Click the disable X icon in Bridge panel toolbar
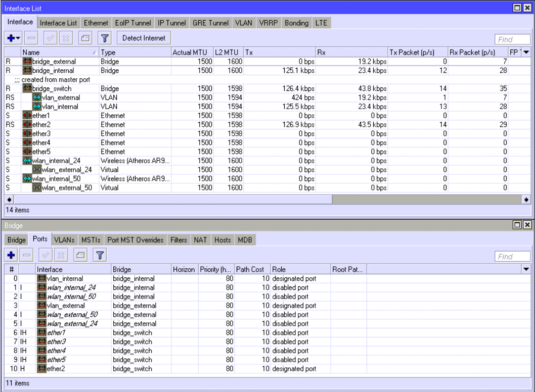The width and height of the screenshot is (535, 392). point(61,256)
